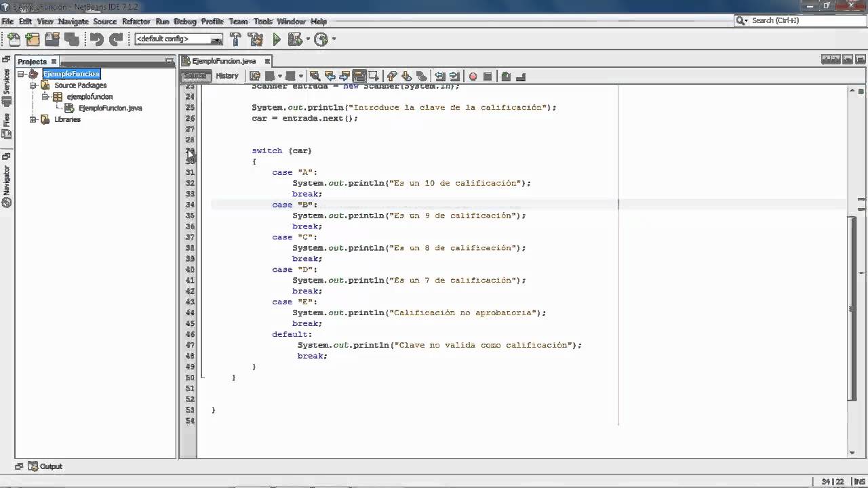Select Source Packages tree item
This screenshot has height=488, width=868.
point(81,85)
